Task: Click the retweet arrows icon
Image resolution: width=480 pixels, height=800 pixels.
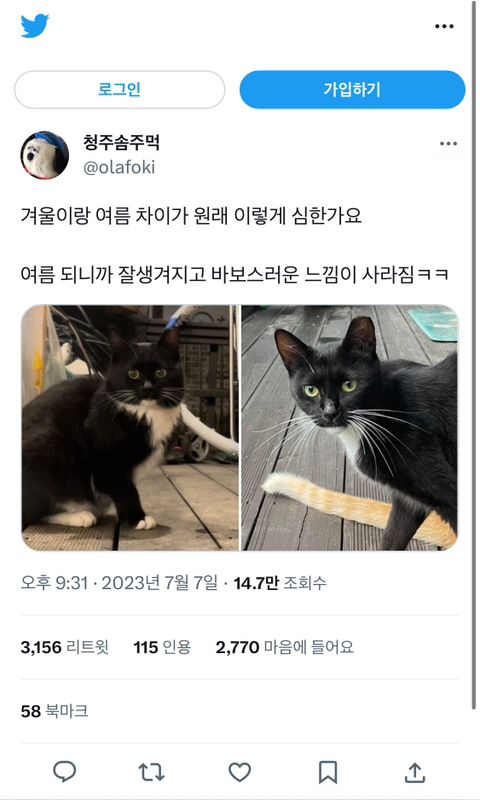Action: [x=151, y=772]
